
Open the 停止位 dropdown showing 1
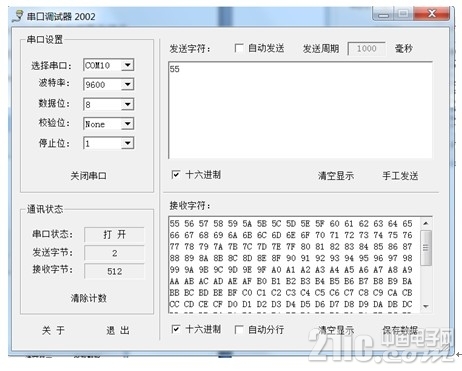click(127, 143)
